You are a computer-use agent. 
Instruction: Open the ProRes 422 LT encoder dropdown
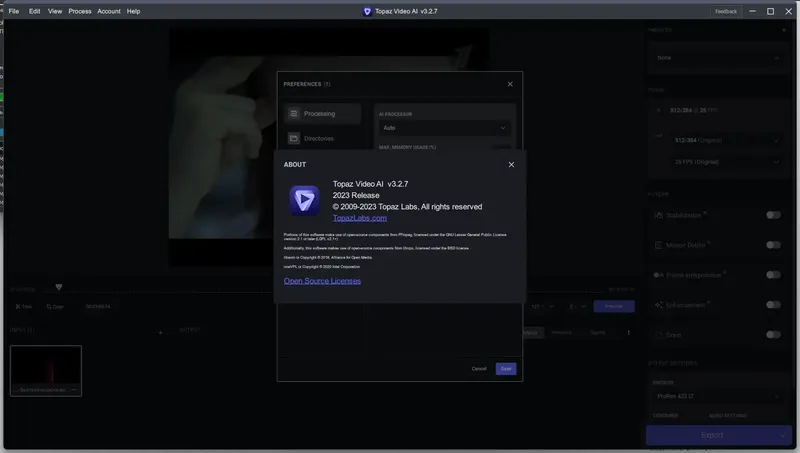coord(718,396)
